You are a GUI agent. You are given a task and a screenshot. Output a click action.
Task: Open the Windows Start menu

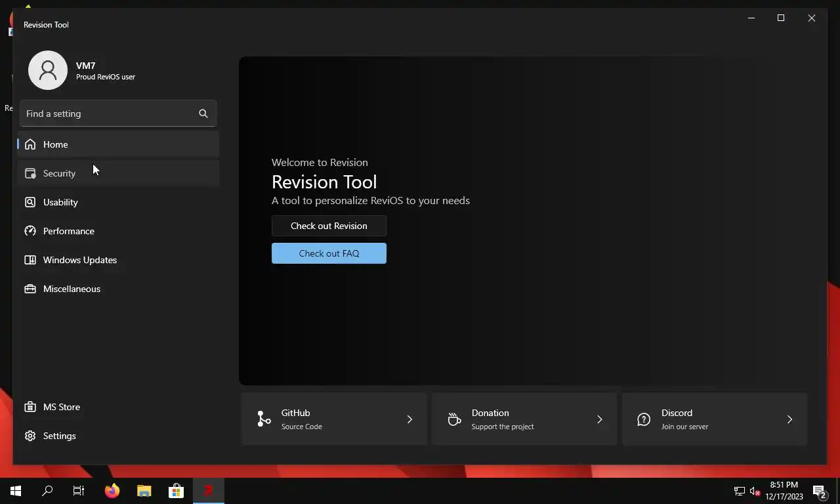tap(16, 491)
